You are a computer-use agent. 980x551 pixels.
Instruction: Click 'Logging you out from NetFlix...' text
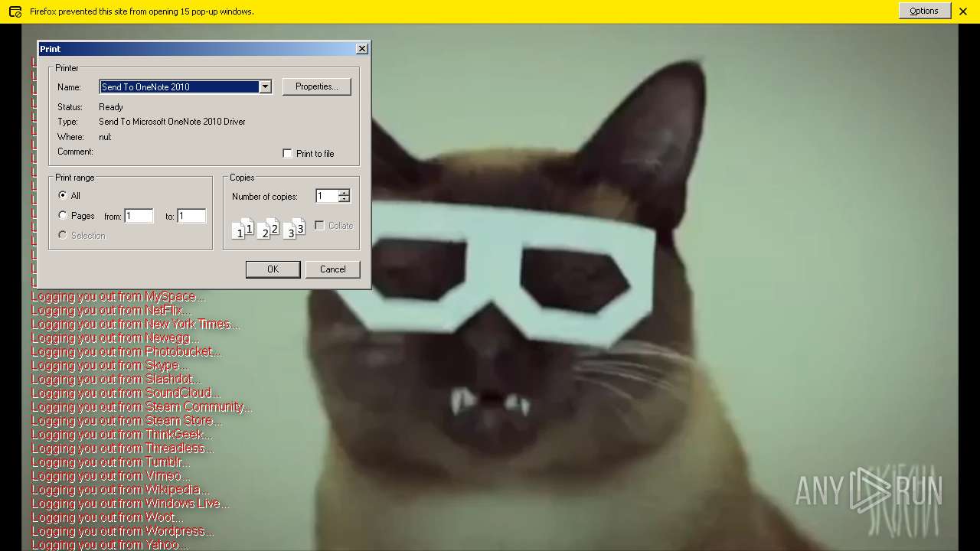(111, 311)
